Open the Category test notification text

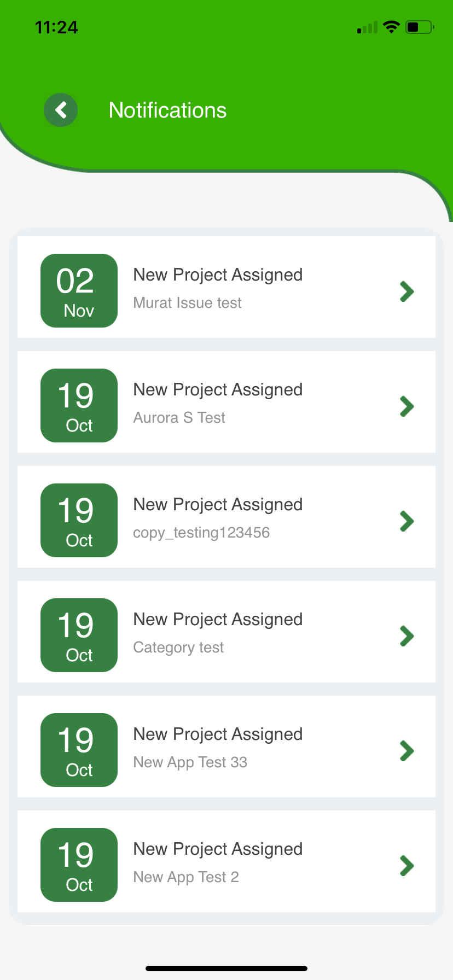tap(178, 647)
